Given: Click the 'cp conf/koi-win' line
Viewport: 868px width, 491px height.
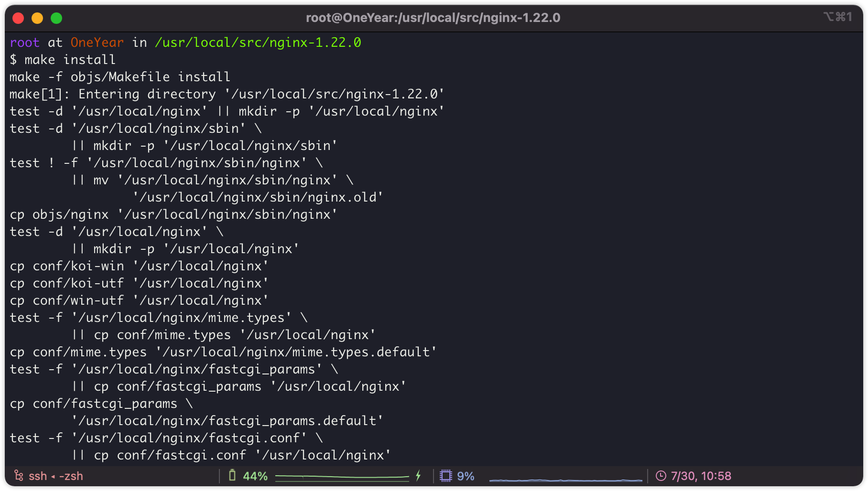Looking at the screenshot, I should (x=139, y=266).
